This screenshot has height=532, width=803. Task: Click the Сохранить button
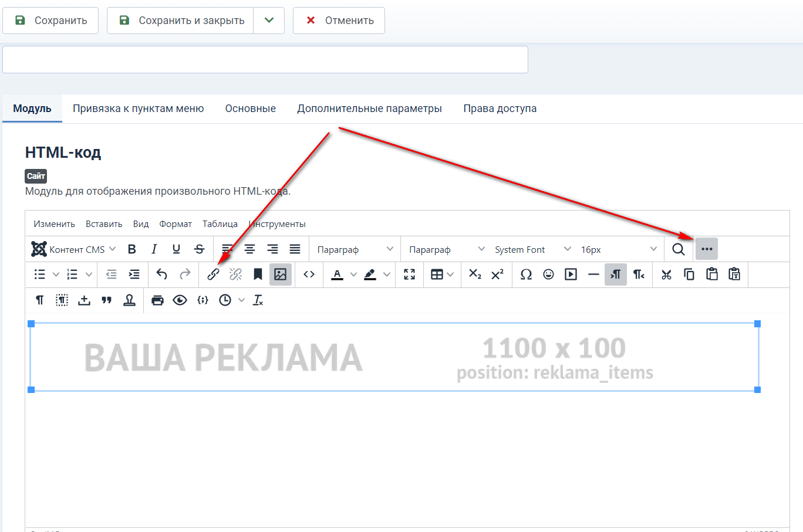coord(50,21)
